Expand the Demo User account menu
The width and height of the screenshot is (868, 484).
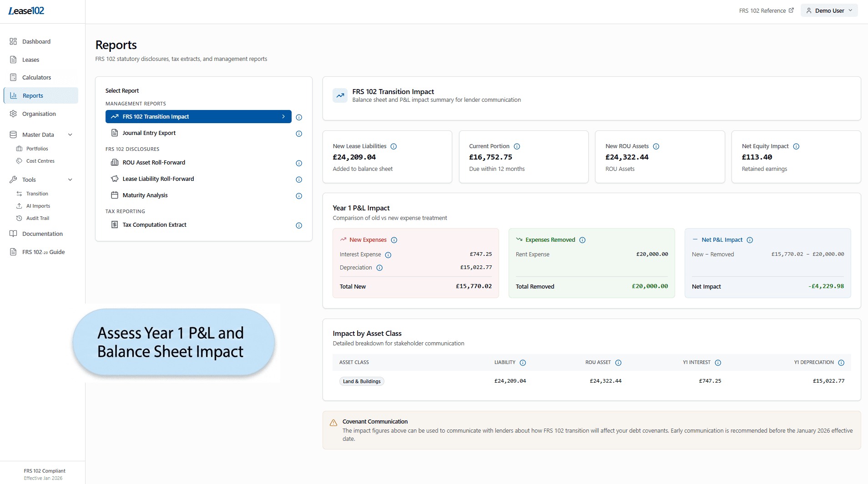[x=828, y=10]
